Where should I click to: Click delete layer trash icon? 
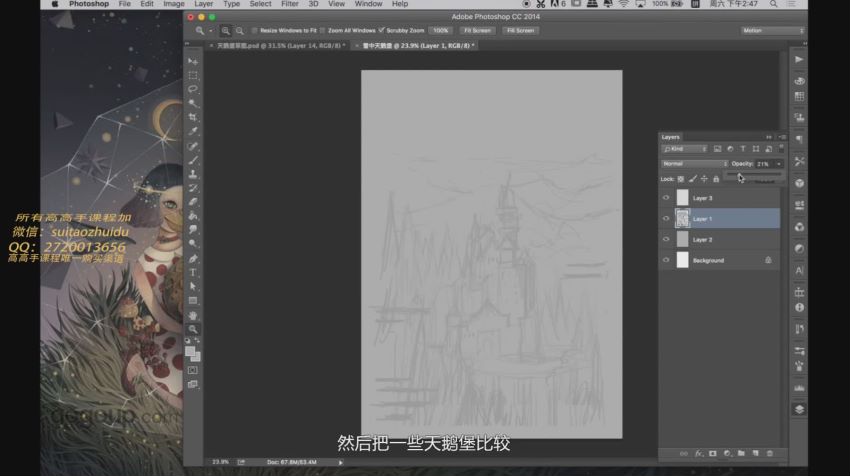pos(770,453)
